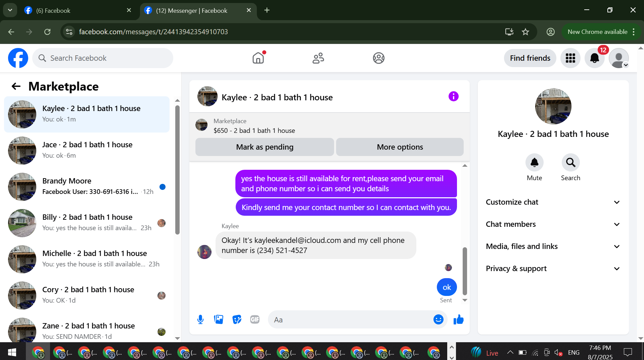Open the account profile avatar menu

619,58
